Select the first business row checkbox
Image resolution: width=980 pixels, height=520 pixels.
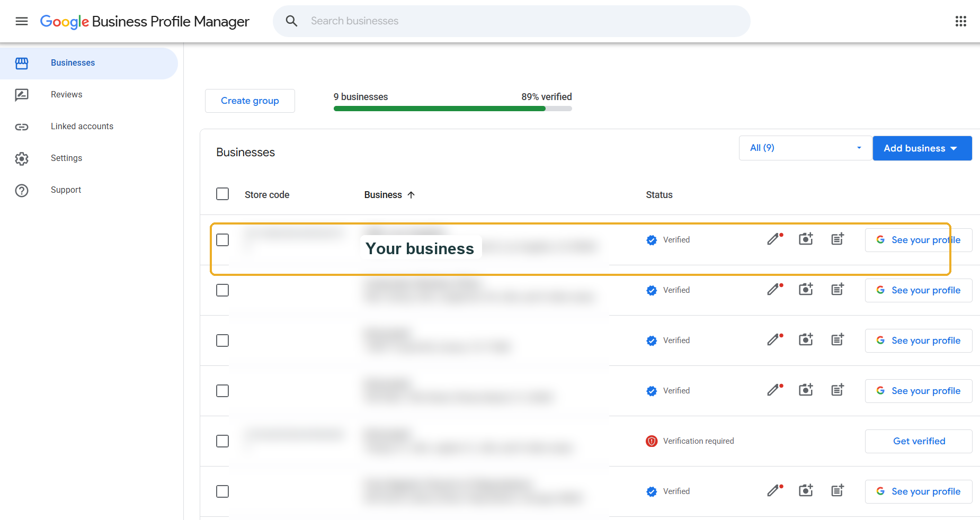click(222, 240)
